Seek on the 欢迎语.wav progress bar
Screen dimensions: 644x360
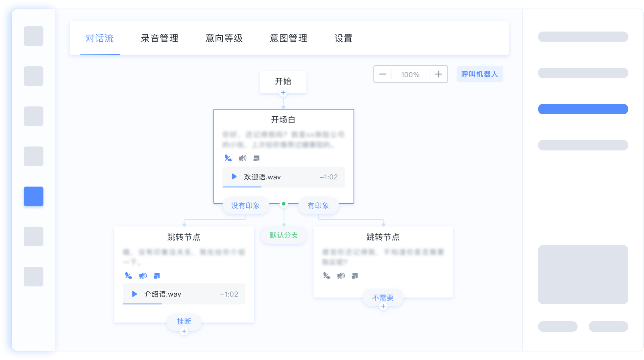(x=283, y=187)
